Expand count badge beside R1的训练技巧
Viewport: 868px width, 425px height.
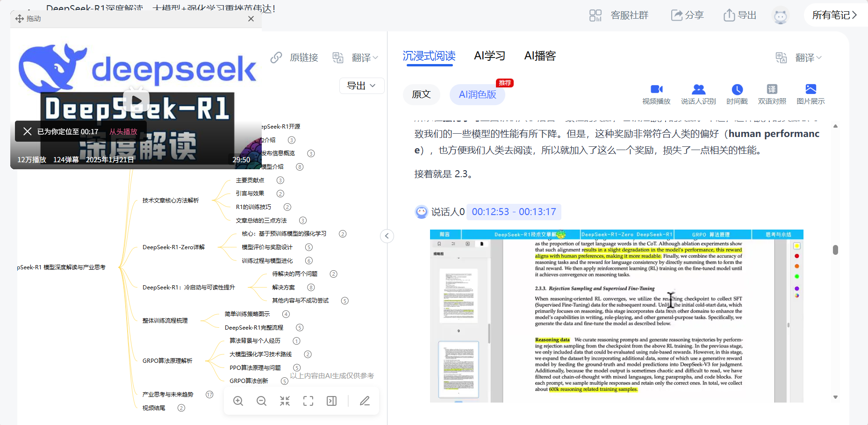pyautogui.click(x=287, y=207)
